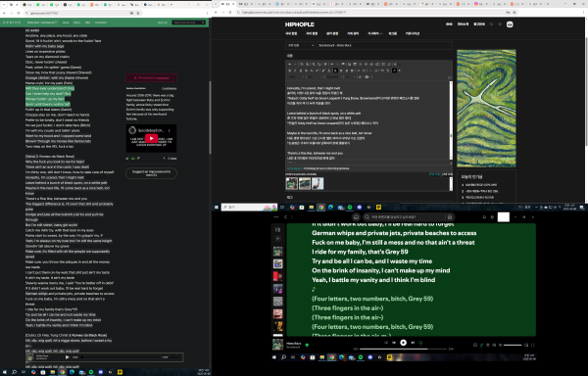Expand the first format dropdown in editor toolbar
The height and width of the screenshot is (376, 588).
pos(296,76)
